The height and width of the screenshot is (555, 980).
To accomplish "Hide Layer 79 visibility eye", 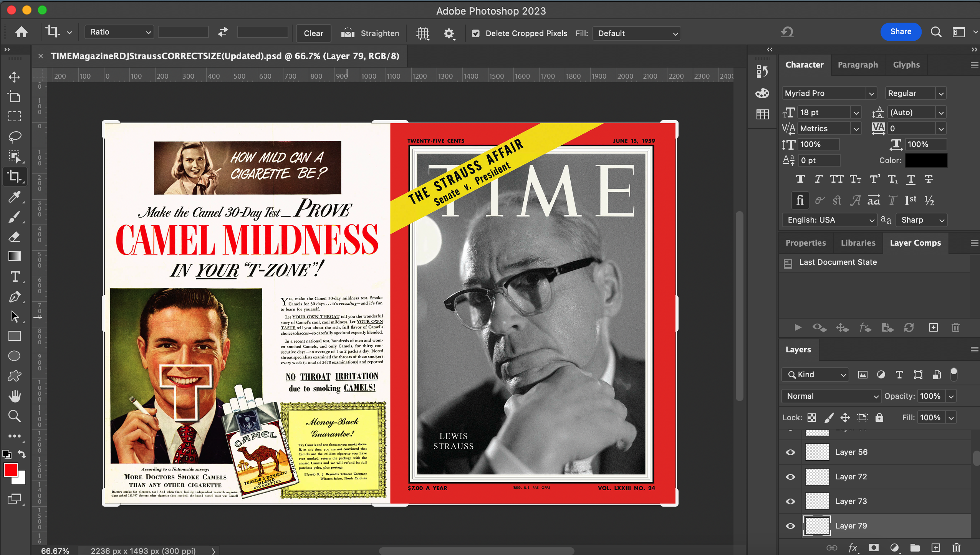I will pyautogui.click(x=790, y=526).
